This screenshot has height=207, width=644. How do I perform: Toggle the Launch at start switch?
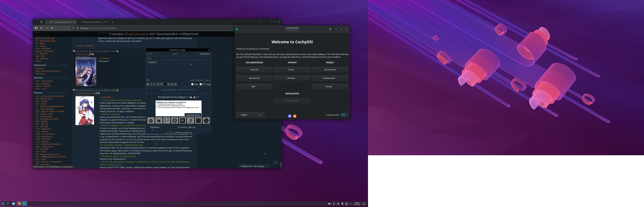pos(345,115)
